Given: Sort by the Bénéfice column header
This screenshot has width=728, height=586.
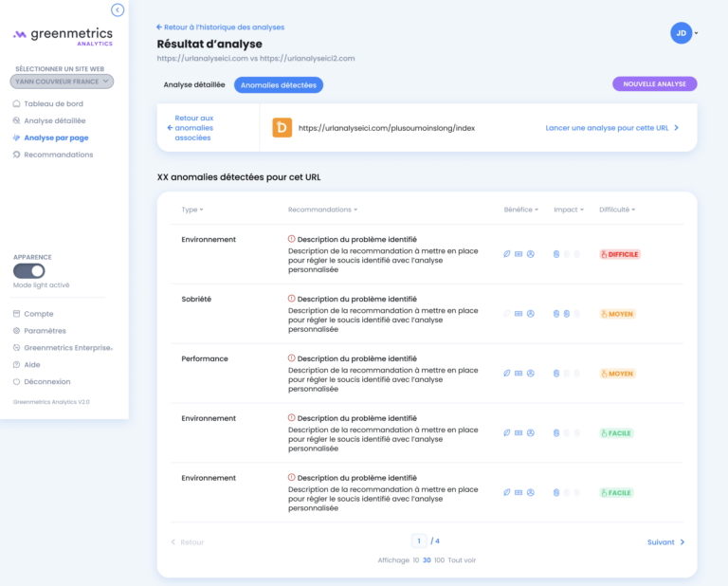Looking at the screenshot, I should point(521,210).
